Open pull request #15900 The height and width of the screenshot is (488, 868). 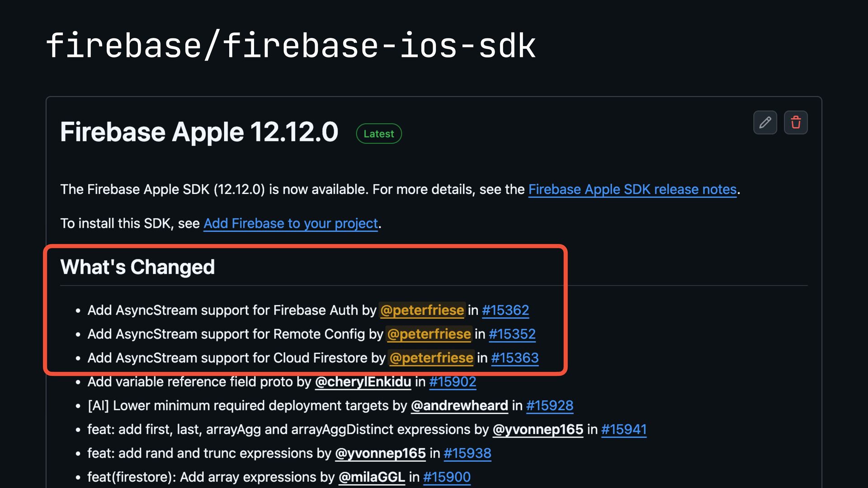tap(447, 477)
